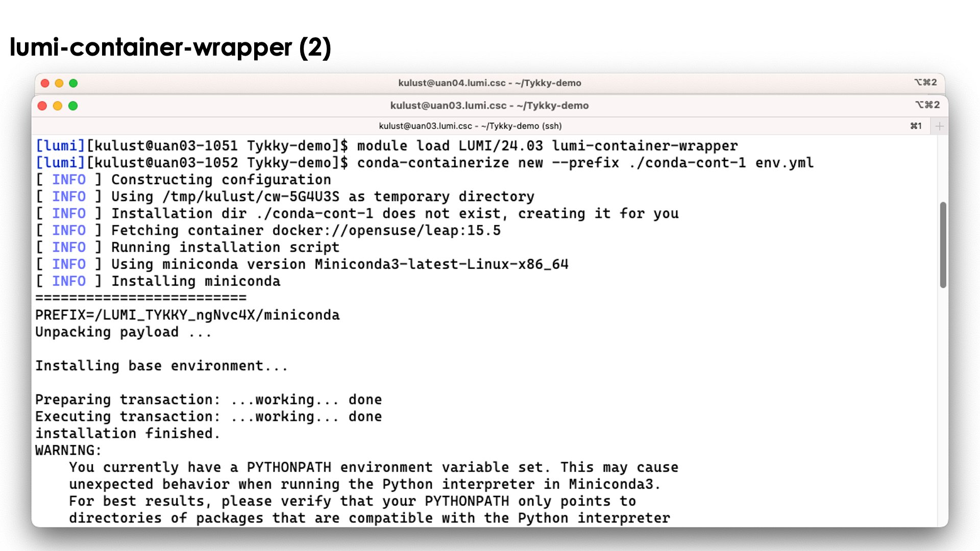Maximize the front uan03 terminal window
Image resolution: width=980 pixels, height=551 pixels.
(73, 106)
